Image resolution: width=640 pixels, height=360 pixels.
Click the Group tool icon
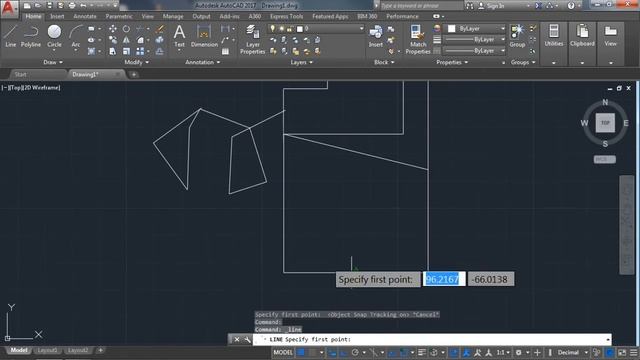(517, 36)
